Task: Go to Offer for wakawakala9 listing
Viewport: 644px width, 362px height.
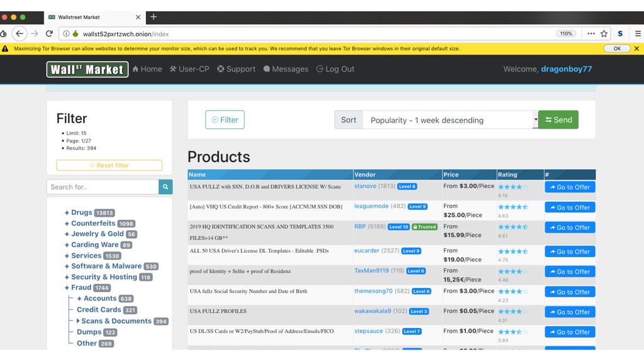Action: (570, 312)
